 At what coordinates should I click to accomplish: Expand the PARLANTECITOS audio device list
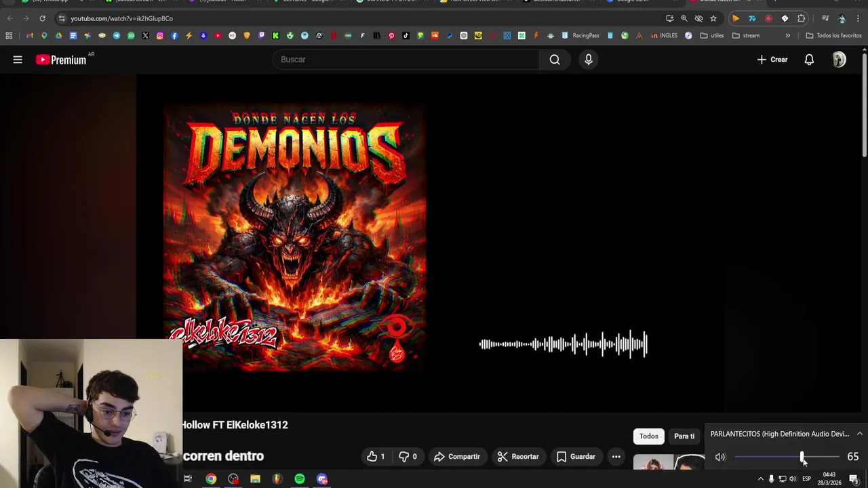(x=860, y=434)
